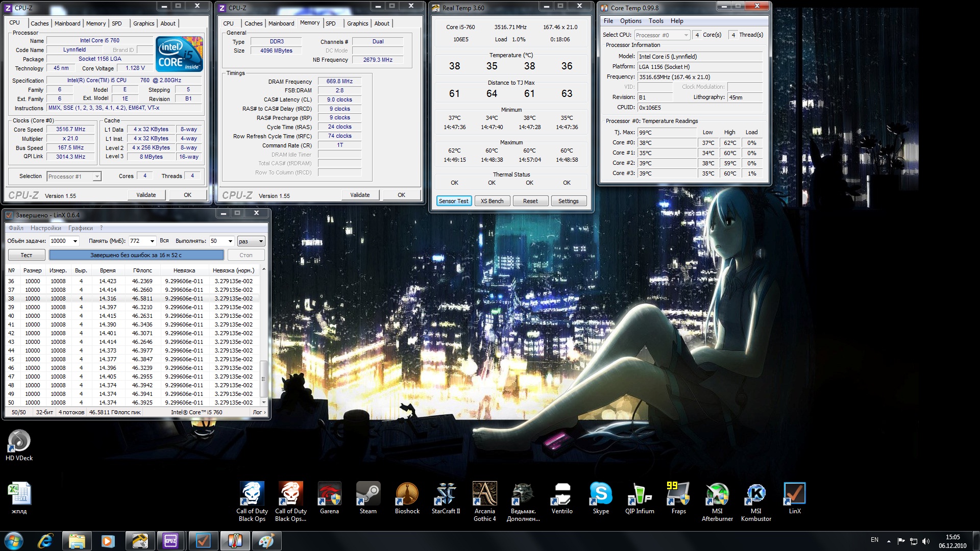Open the volume speaker tray icon

tap(926, 541)
